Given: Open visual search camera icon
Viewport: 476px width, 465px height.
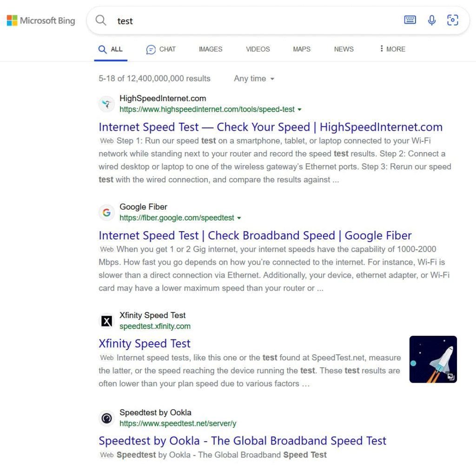Looking at the screenshot, I should (x=452, y=20).
